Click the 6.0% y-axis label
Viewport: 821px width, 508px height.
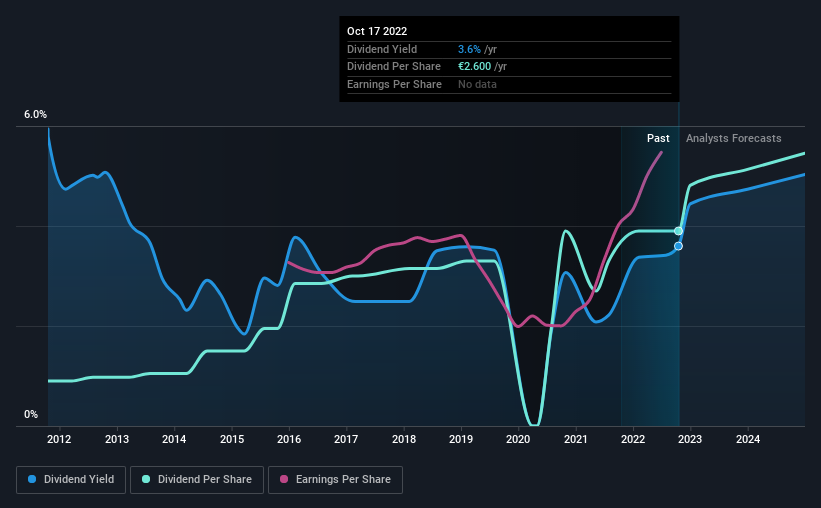tap(36, 115)
